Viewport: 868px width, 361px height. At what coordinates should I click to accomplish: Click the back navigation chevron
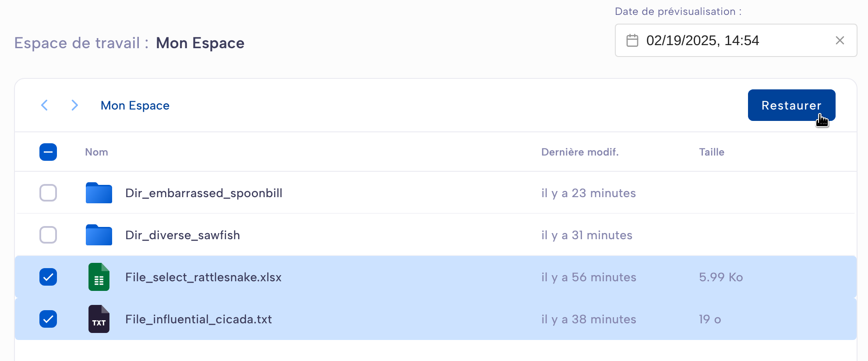point(44,105)
